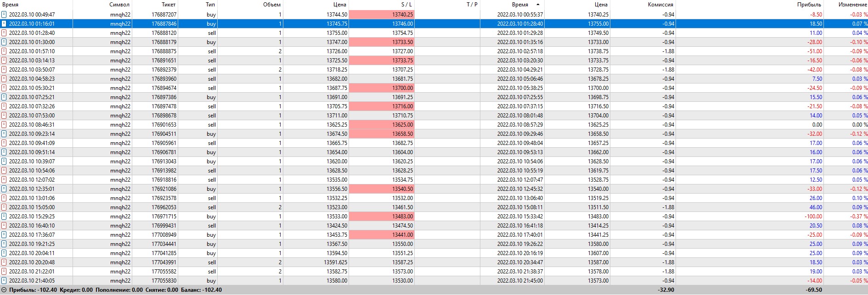Click the buy order icon at 09:23:14
The height and width of the screenshot is (295, 868).
[4, 134]
